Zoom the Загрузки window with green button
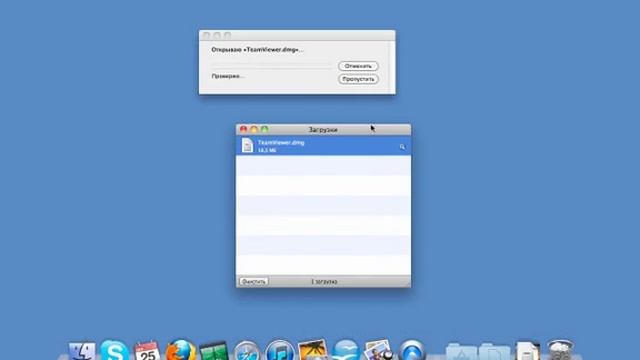The image size is (640, 360). [264, 129]
